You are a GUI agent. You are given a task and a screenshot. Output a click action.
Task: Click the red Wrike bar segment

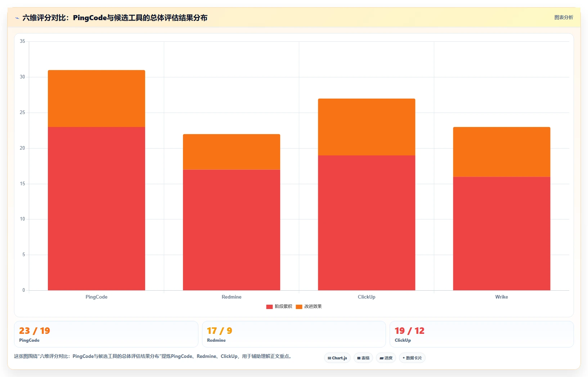502,233
